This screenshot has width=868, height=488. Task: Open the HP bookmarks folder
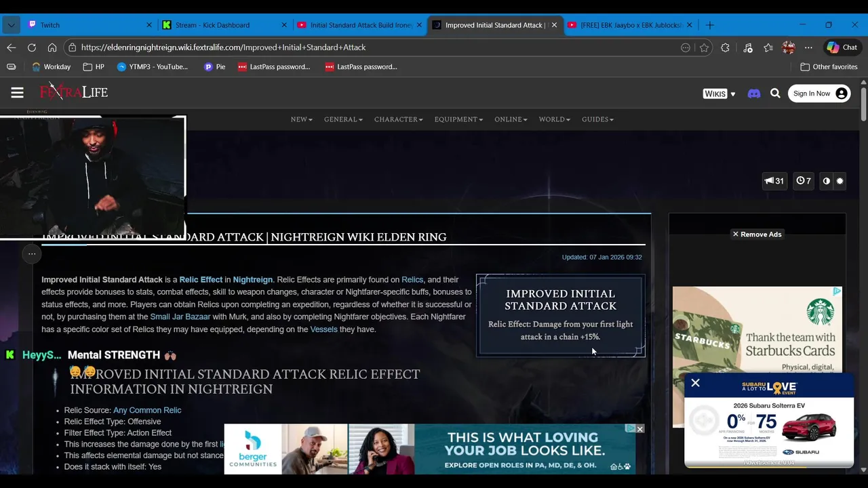click(x=94, y=66)
